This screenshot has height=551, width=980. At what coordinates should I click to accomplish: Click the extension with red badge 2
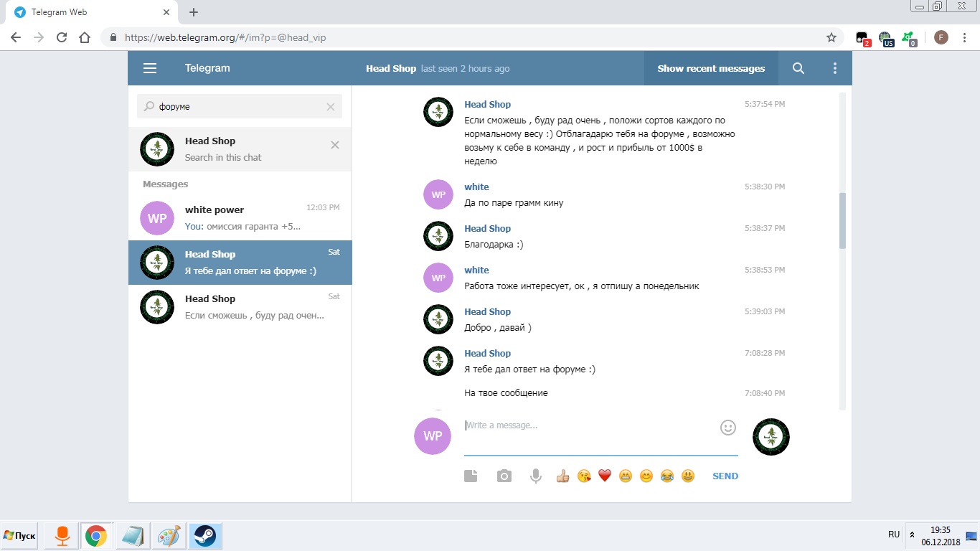coord(862,38)
